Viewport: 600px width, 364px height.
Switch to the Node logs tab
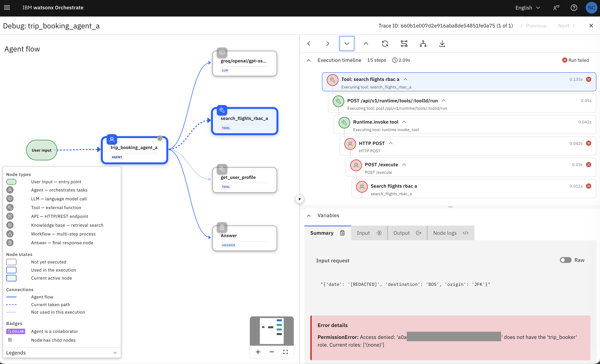coord(451,233)
